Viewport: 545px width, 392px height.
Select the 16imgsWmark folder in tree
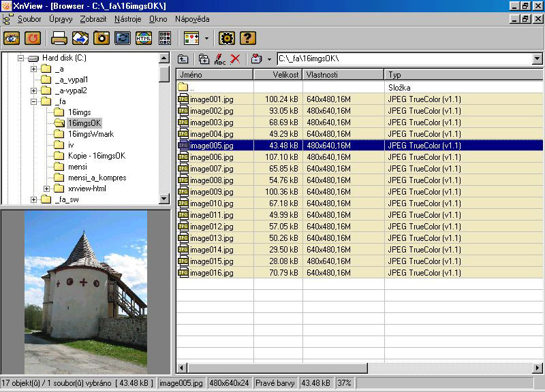click(89, 134)
